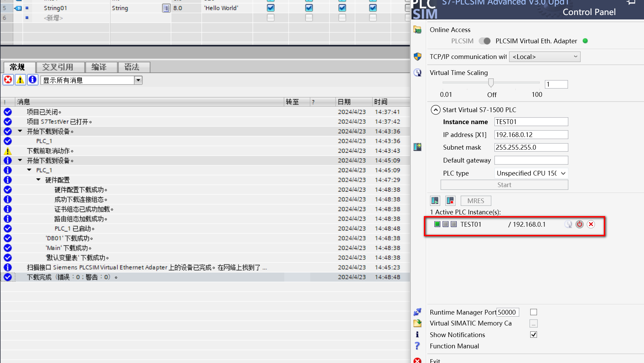Collapse the 硬件配置 tree node
This screenshot has height=363, width=644.
(x=39, y=180)
